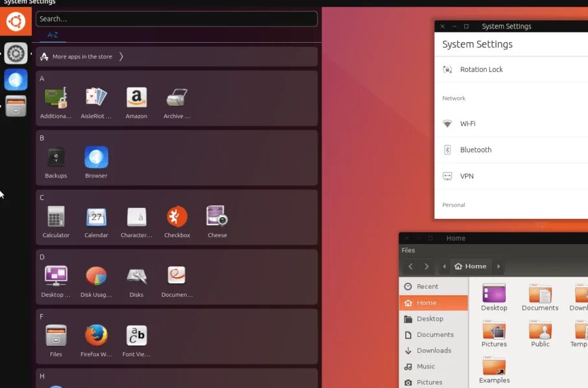
Task: Click the app search field
Action: coord(176,19)
